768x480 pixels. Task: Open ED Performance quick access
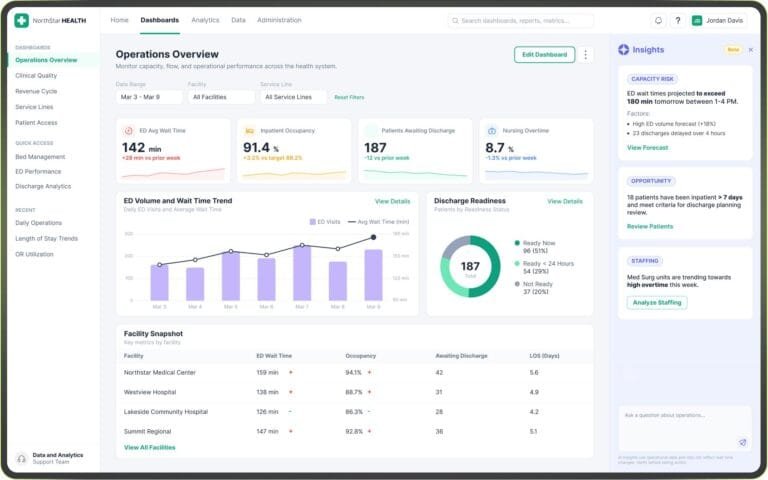[x=38, y=172]
